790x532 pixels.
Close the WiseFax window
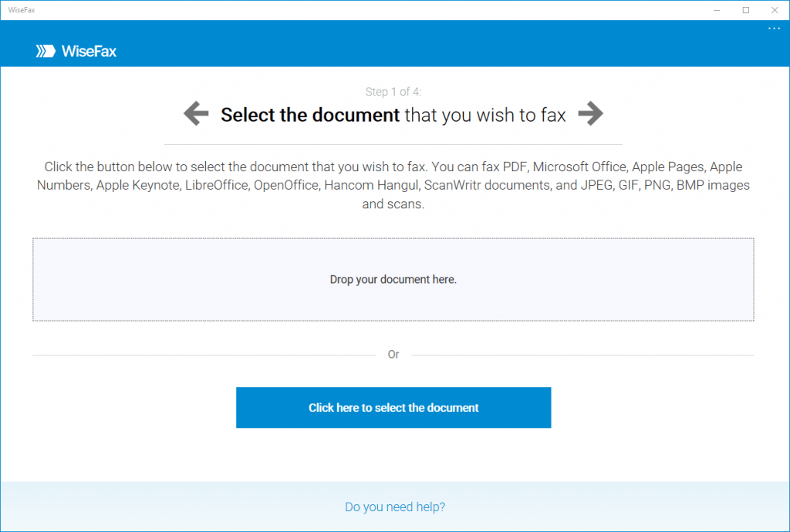775,10
